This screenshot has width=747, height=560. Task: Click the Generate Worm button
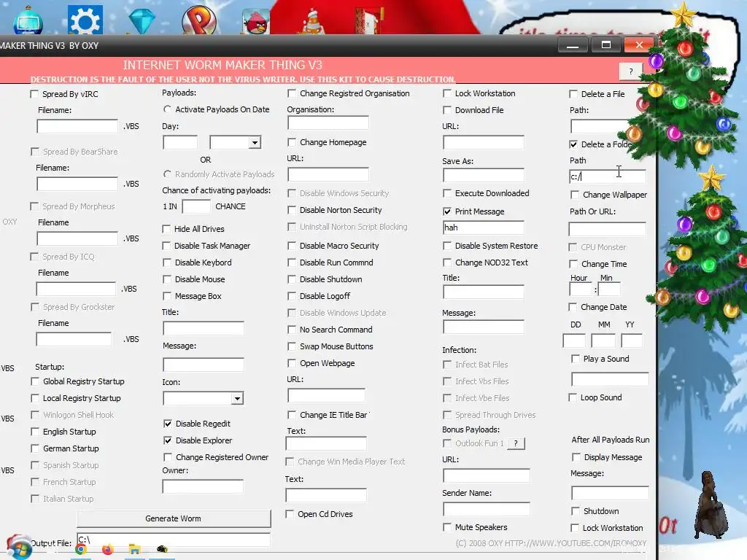point(174,518)
